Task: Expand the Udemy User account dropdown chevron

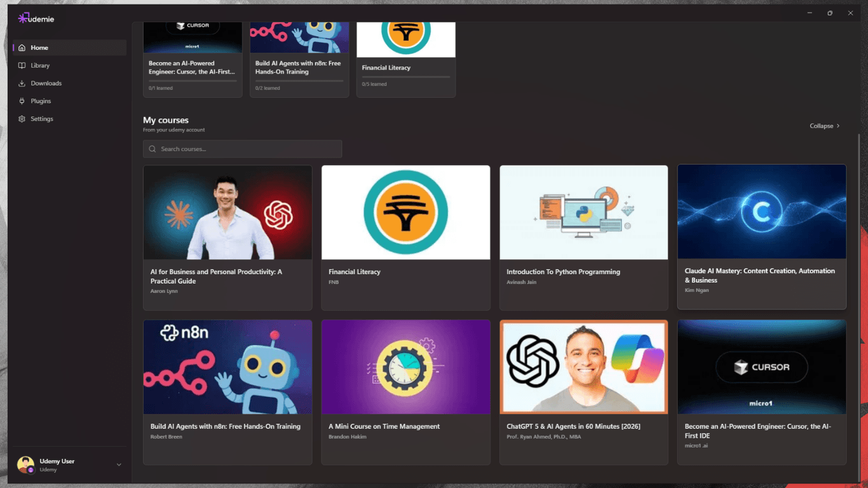Action: coord(119,464)
